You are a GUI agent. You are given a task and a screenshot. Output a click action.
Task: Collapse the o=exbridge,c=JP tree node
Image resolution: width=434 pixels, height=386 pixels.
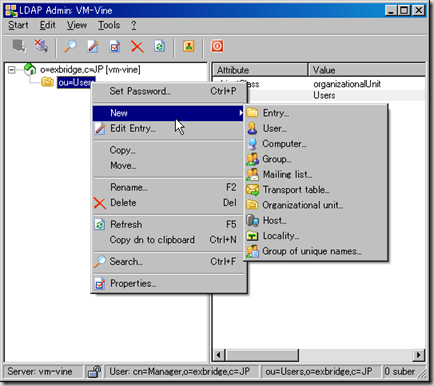tap(12, 70)
